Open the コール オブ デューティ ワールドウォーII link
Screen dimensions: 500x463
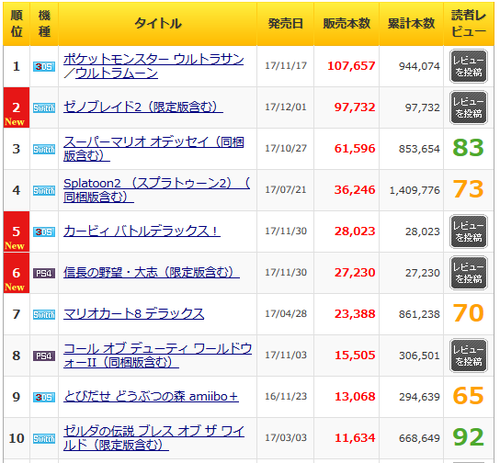[158, 355]
